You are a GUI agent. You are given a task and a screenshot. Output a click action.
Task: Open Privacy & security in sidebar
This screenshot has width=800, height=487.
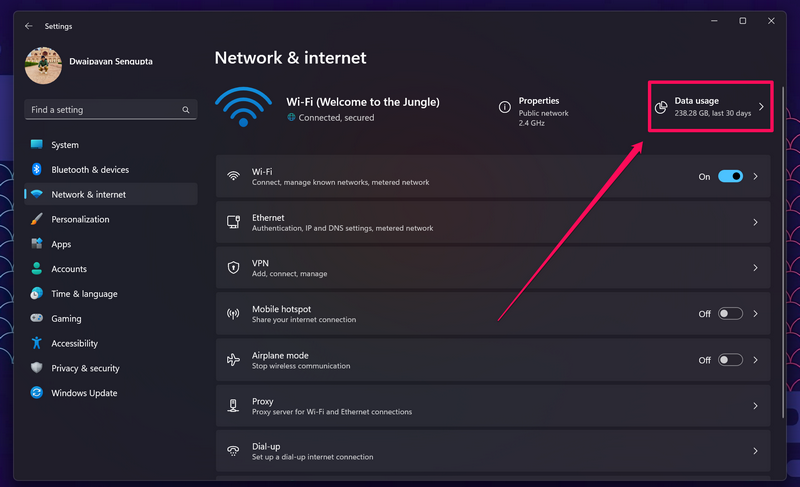[x=85, y=368]
